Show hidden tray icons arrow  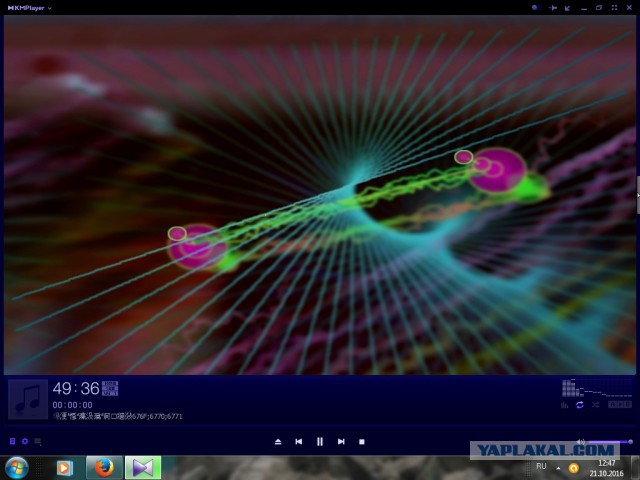pyautogui.click(x=558, y=468)
